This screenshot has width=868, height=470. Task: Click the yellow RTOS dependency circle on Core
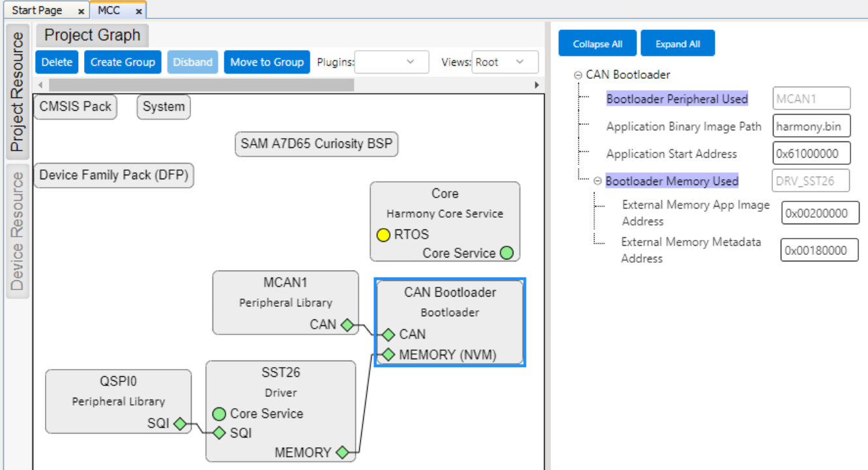coord(384,234)
